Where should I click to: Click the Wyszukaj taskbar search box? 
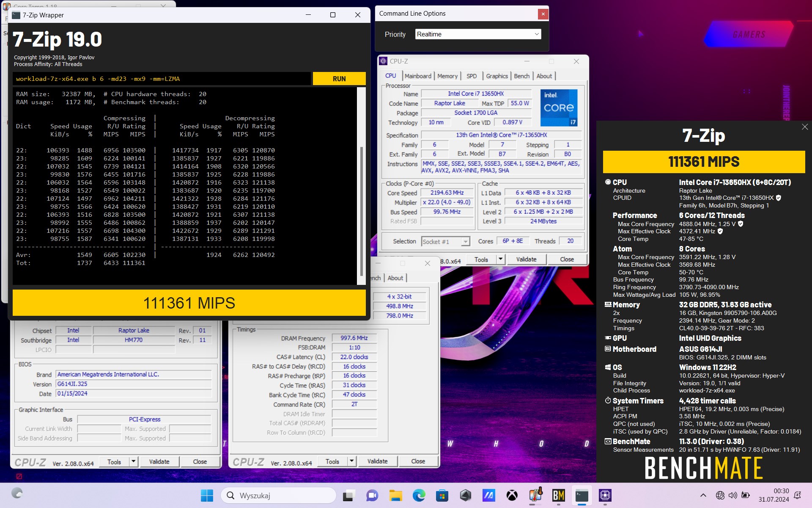279,495
